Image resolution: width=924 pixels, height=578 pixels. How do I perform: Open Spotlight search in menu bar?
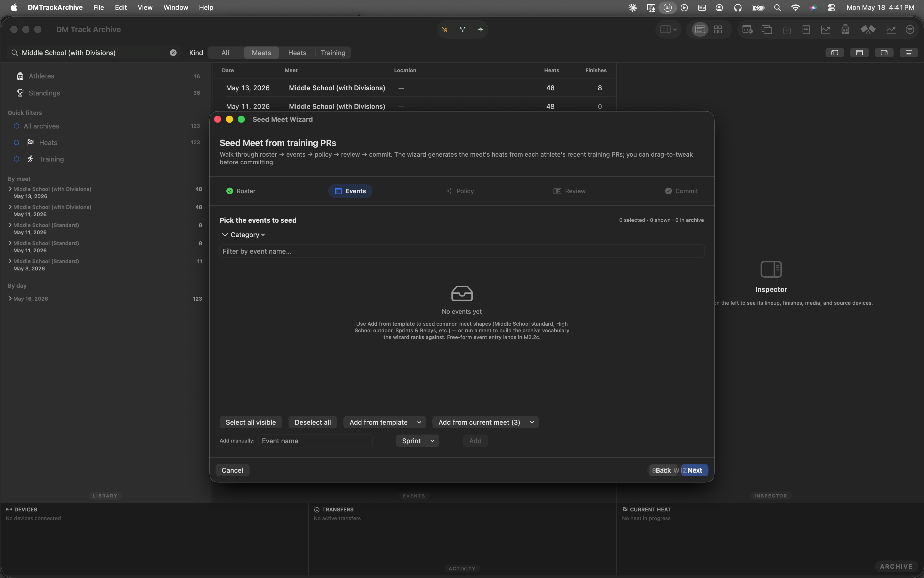pos(777,7)
